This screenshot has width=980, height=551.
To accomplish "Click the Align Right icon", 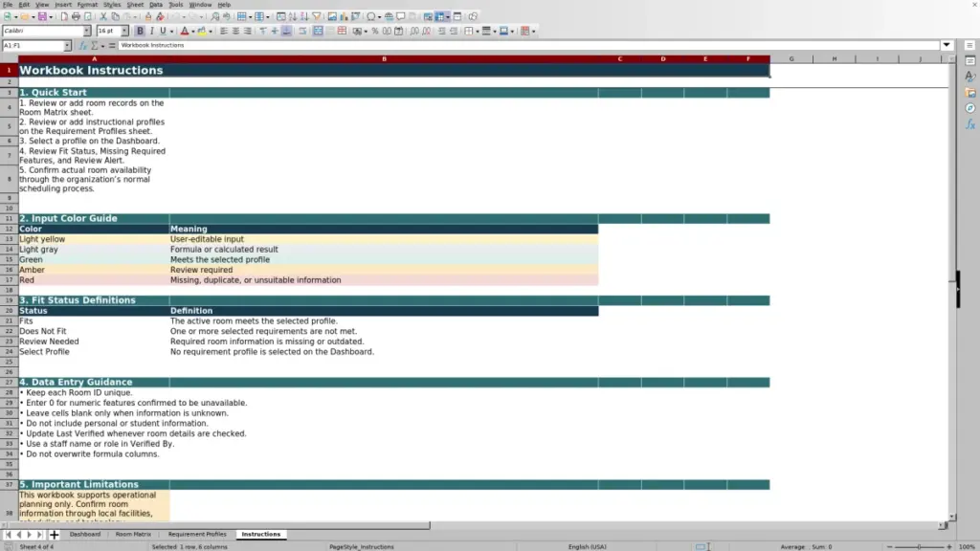I will 248,31.
